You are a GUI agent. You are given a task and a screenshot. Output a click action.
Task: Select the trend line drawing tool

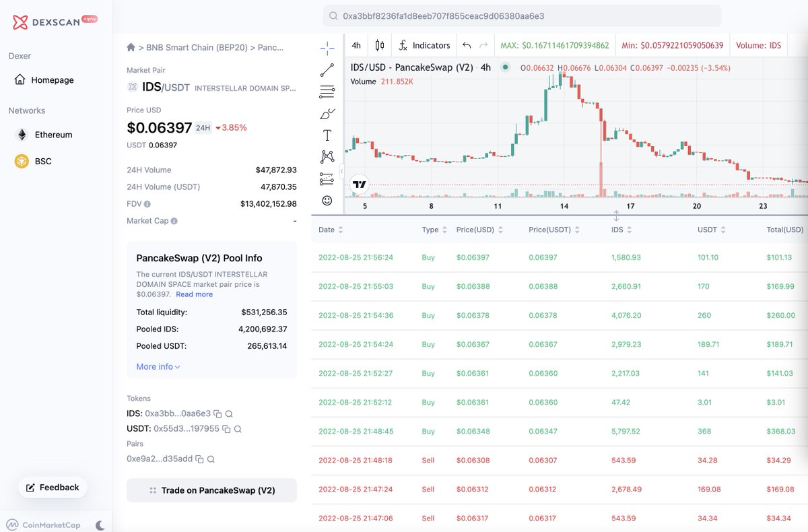tap(327, 69)
